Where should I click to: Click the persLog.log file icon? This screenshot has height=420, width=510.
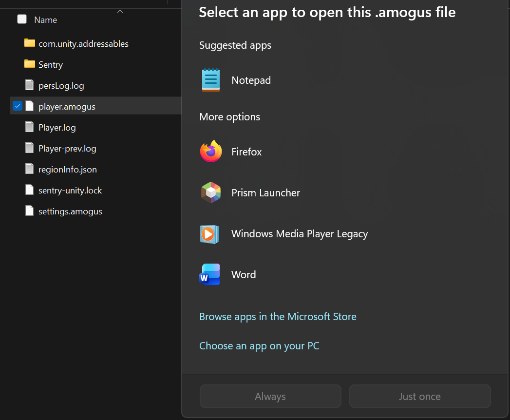point(30,85)
